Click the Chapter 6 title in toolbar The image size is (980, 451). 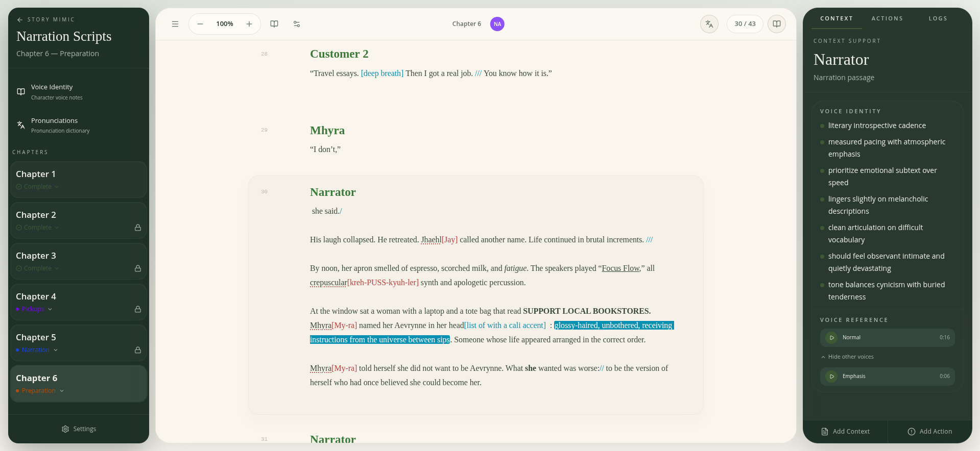click(467, 24)
